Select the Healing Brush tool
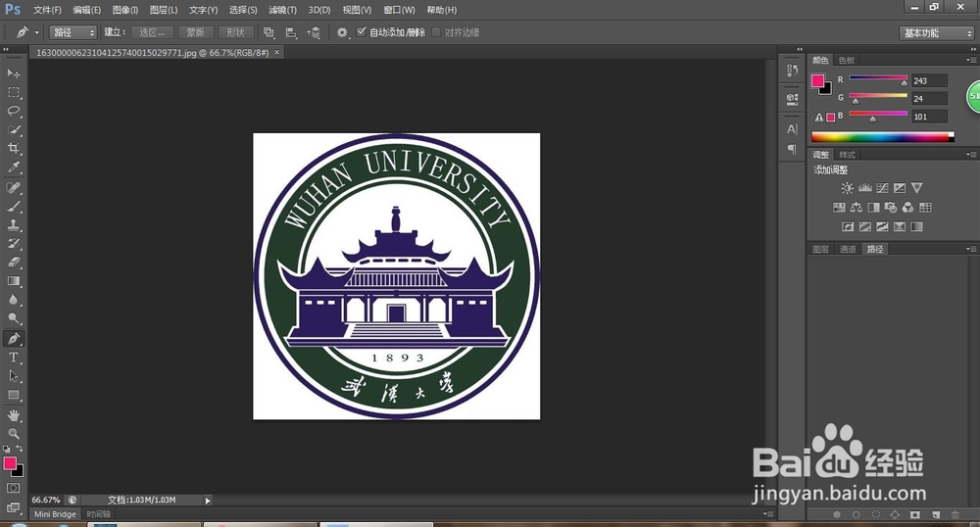980x527 pixels. (13, 188)
